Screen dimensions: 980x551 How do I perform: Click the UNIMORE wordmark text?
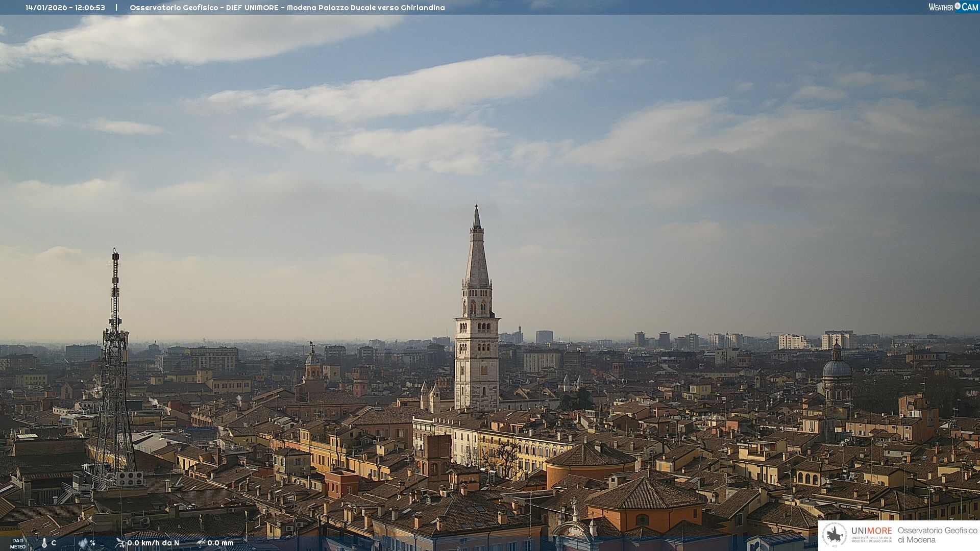coord(871,531)
